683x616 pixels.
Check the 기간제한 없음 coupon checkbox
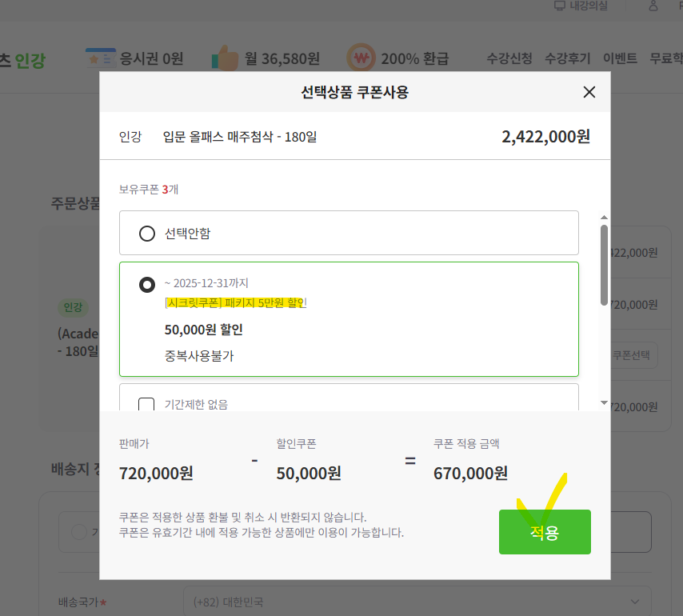146,405
